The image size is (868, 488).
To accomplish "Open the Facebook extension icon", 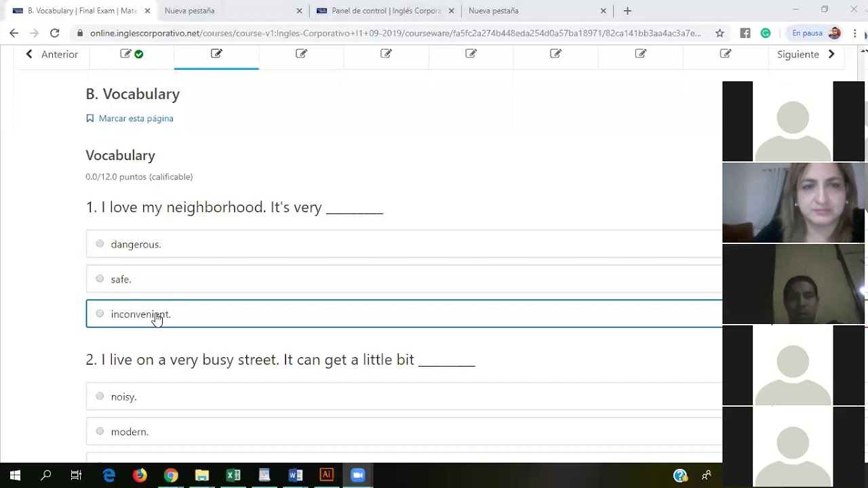I will coord(745,33).
